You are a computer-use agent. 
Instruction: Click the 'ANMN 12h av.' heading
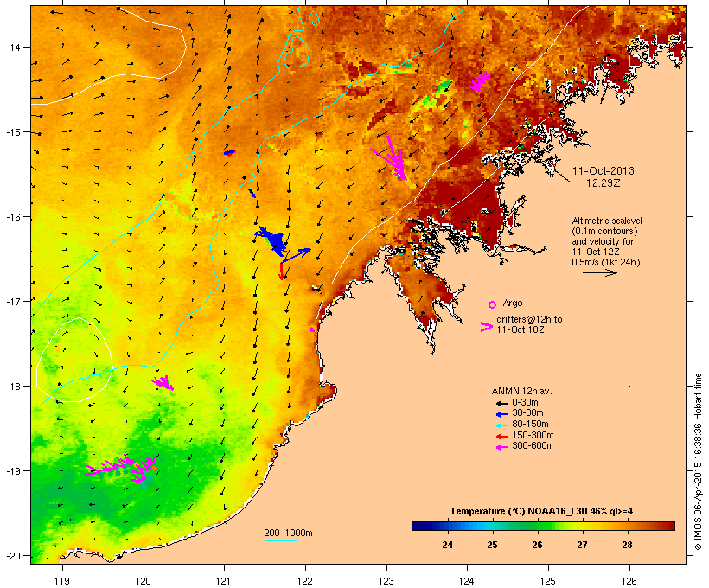[521, 391]
